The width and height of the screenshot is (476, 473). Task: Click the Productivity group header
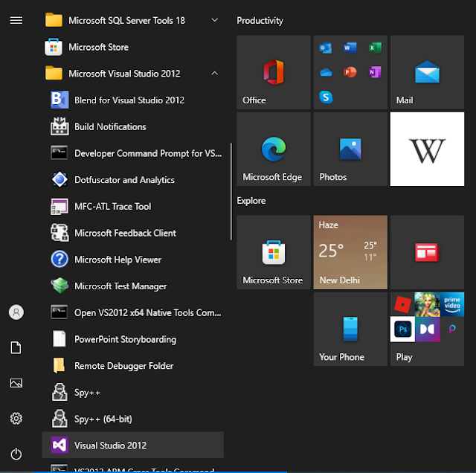pos(260,20)
